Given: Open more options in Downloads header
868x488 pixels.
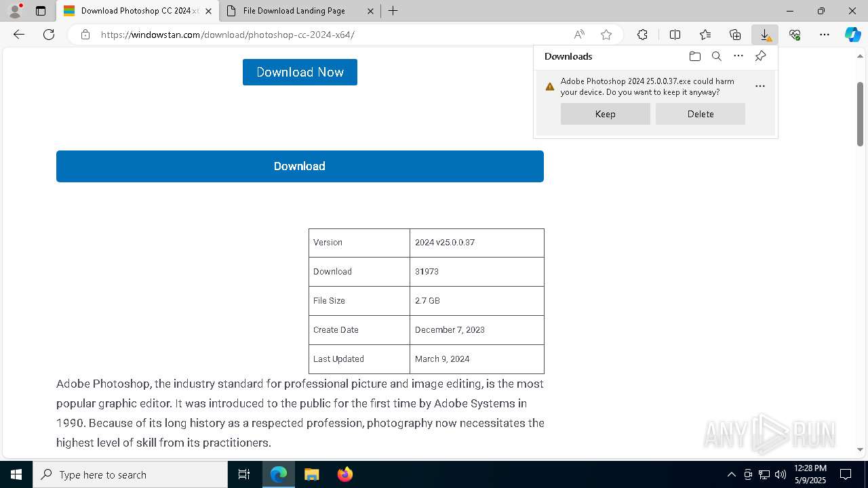Looking at the screenshot, I should 738,56.
